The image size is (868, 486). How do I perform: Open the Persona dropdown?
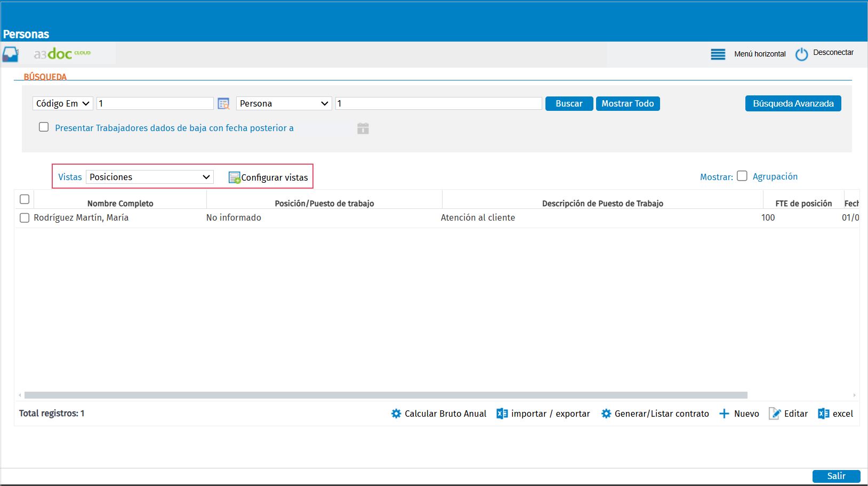[284, 103]
